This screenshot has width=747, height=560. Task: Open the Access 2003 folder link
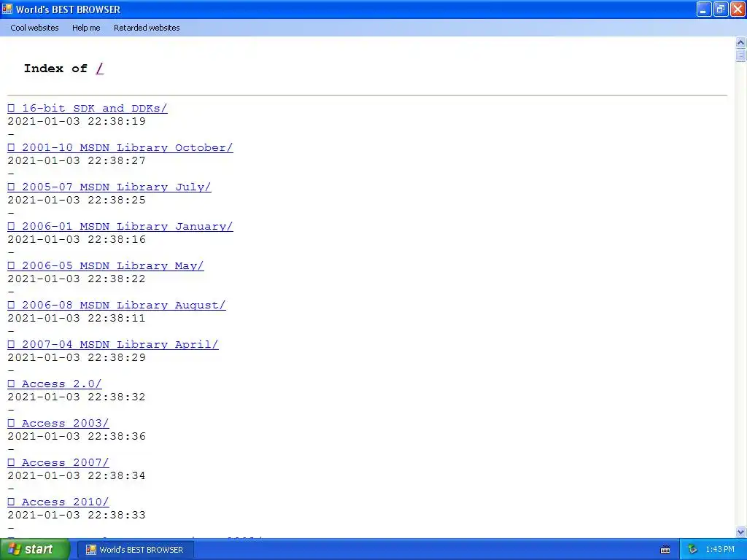(58, 424)
